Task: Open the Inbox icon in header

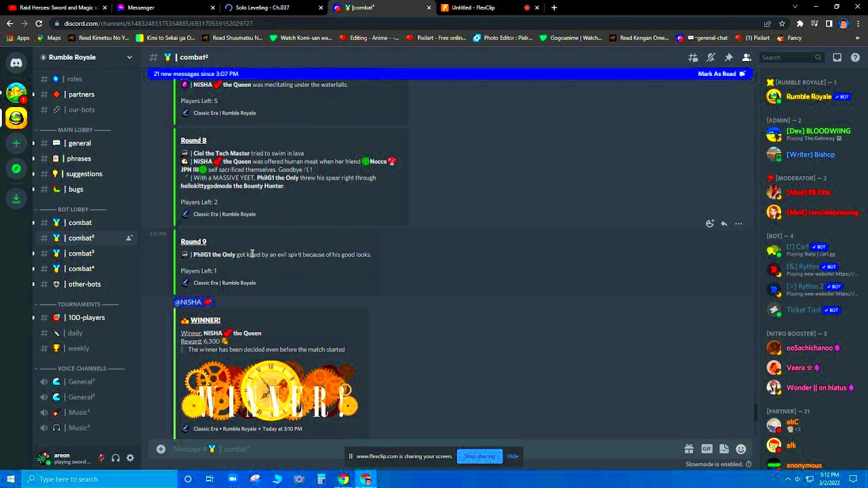Action: [837, 58]
